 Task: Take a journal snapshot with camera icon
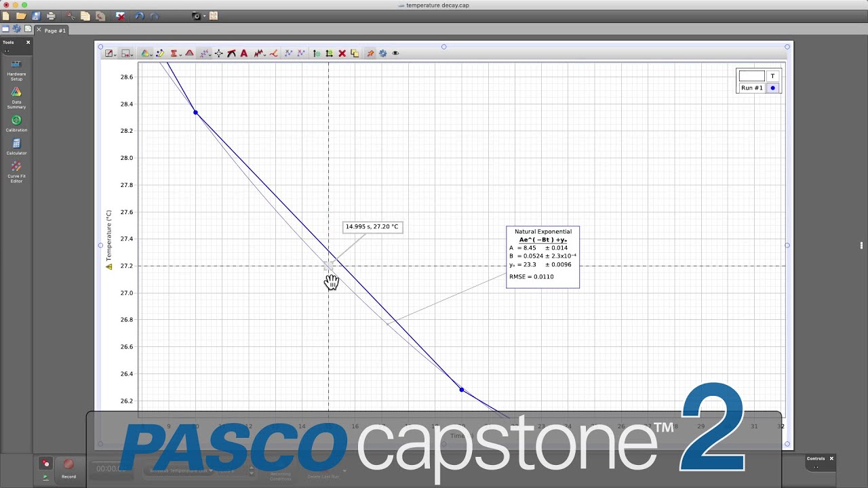197,16
